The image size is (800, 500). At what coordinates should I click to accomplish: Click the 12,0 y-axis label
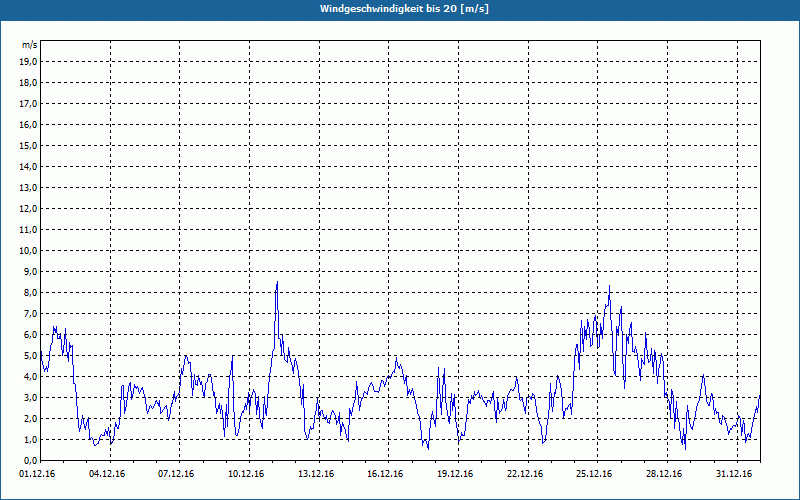pyautogui.click(x=28, y=209)
